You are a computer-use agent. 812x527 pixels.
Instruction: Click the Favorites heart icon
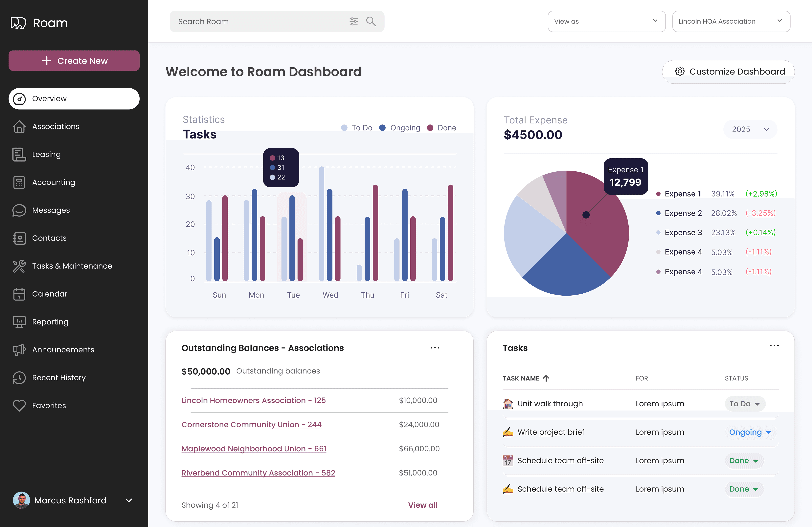click(19, 406)
